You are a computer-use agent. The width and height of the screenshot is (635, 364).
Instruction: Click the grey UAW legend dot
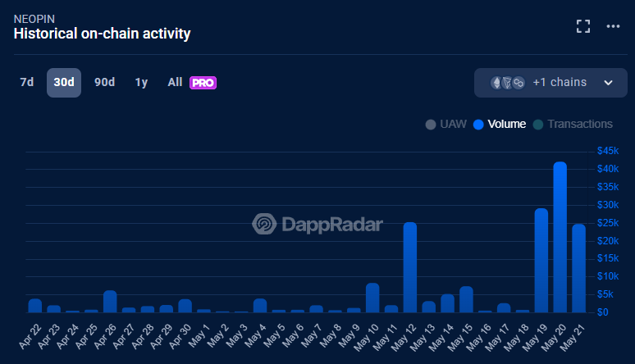point(431,125)
